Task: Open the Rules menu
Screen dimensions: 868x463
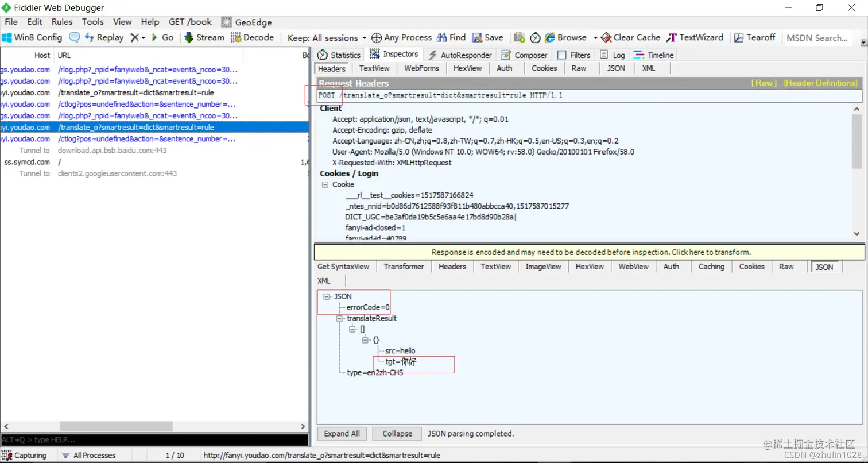Action: coord(62,22)
